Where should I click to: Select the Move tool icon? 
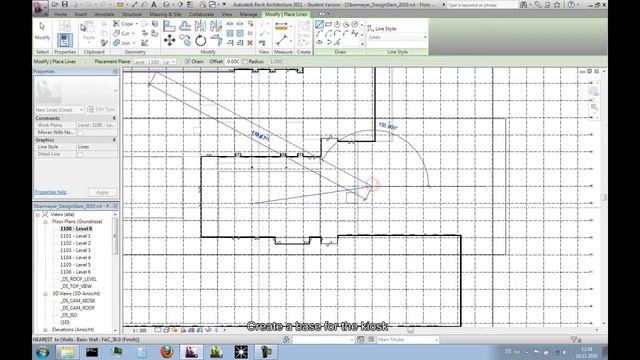point(169,40)
